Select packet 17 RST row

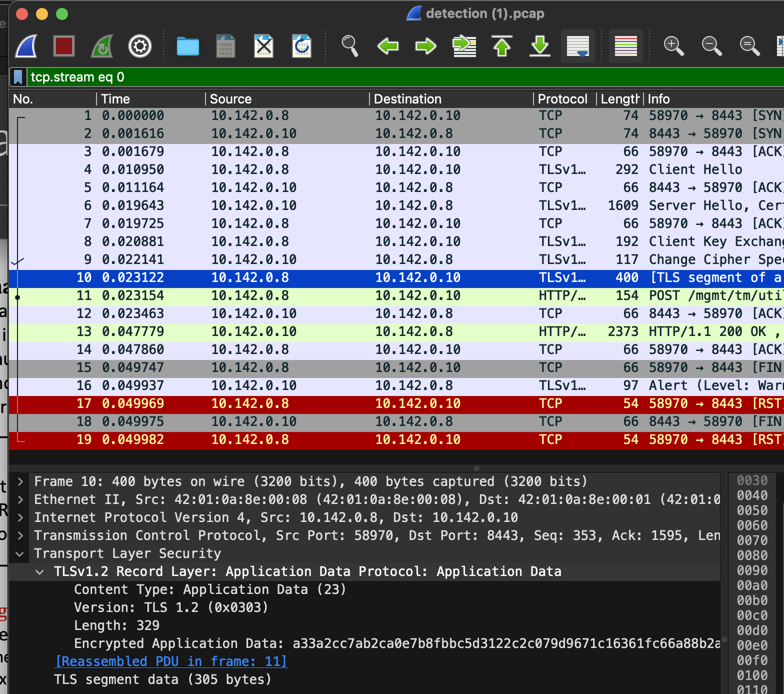coord(396,403)
